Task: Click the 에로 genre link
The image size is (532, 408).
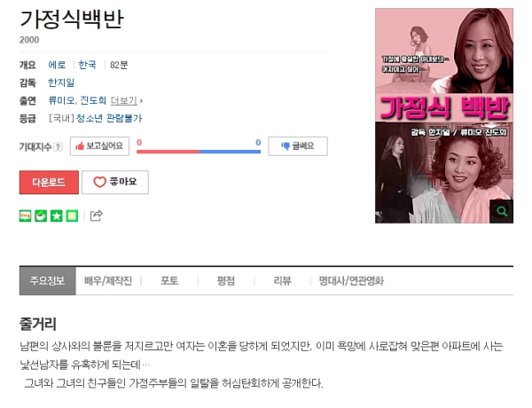Action: coord(57,65)
